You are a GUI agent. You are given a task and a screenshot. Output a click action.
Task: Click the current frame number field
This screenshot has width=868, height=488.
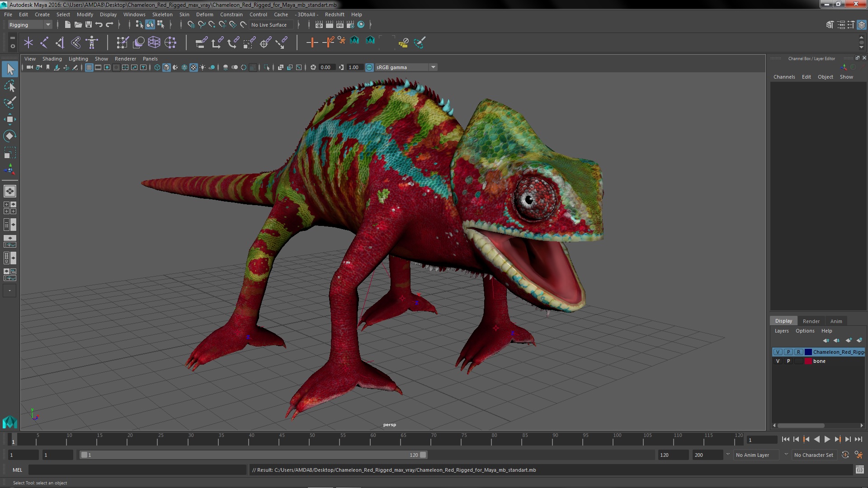click(x=762, y=440)
